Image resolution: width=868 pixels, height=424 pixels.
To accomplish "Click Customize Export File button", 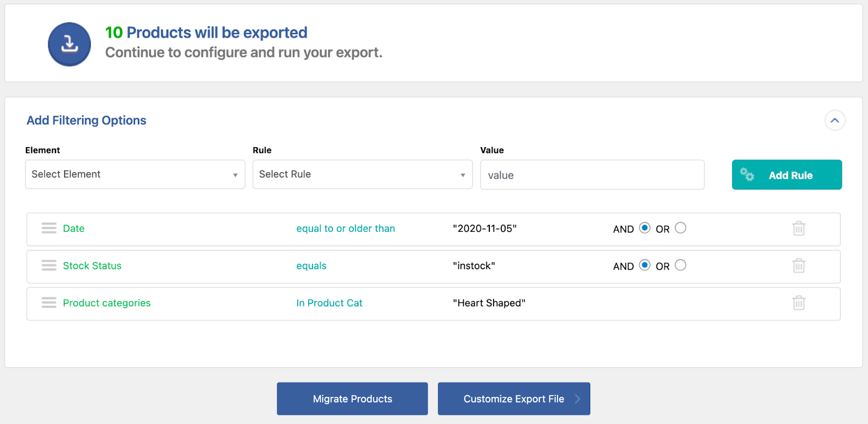I will pos(514,399).
